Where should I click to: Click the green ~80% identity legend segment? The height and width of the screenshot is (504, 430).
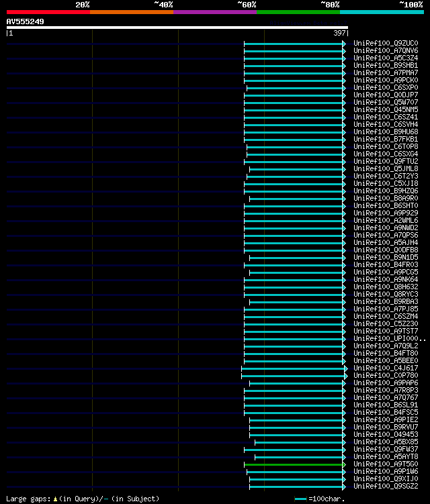point(298,12)
